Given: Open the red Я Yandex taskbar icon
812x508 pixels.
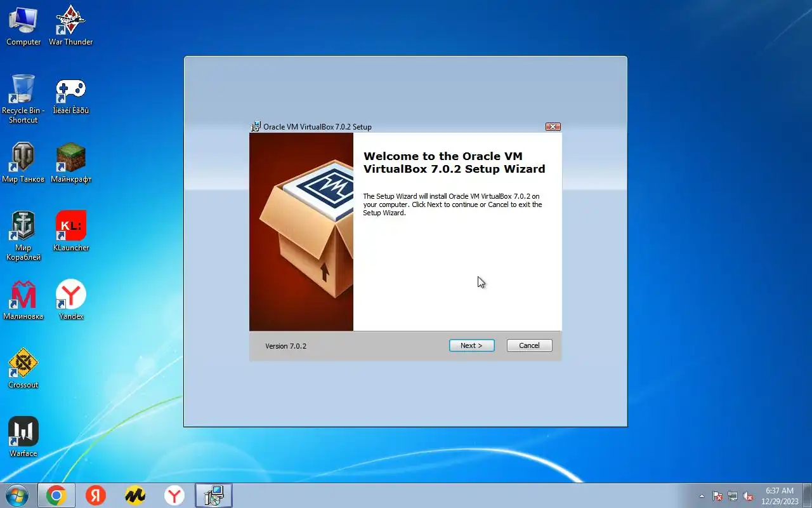Looking at the screenshot, I should coord(96,495).
